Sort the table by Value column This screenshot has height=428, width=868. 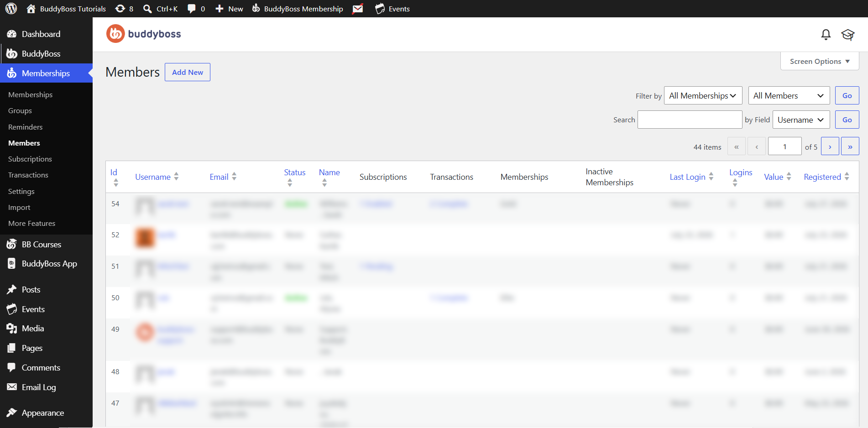click(x=778, y=177)
